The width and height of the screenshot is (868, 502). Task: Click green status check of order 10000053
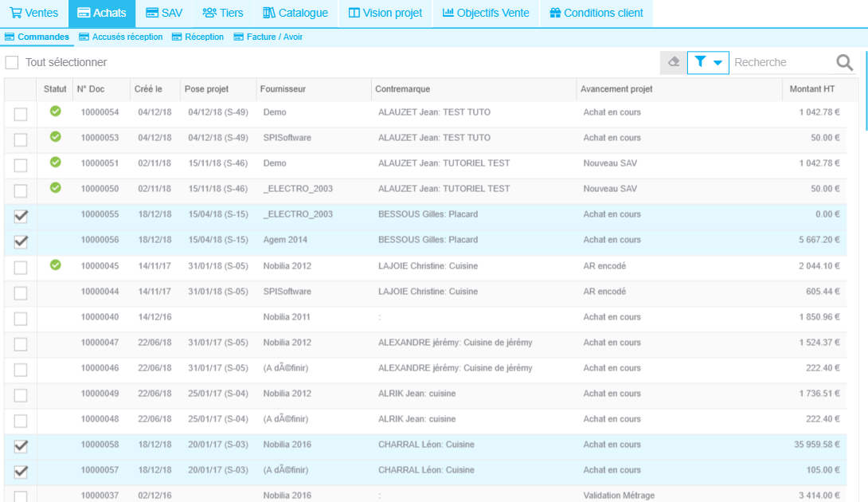coord(56,137)
